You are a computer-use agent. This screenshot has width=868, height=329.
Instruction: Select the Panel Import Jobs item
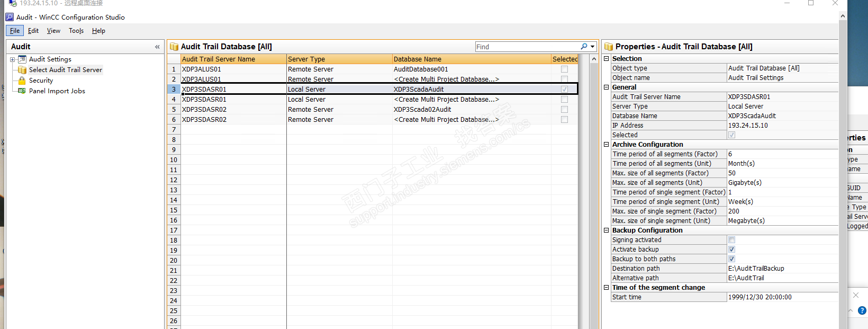[x=57, y=91]
